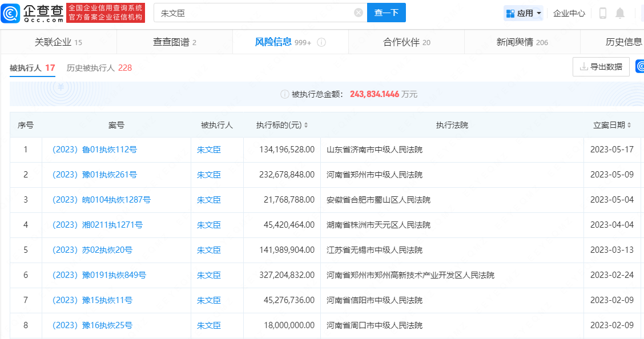Image resolution: width=644 pixels, height=339 pixels.
Task: Open the notifications bell icon
Action: 620,13
